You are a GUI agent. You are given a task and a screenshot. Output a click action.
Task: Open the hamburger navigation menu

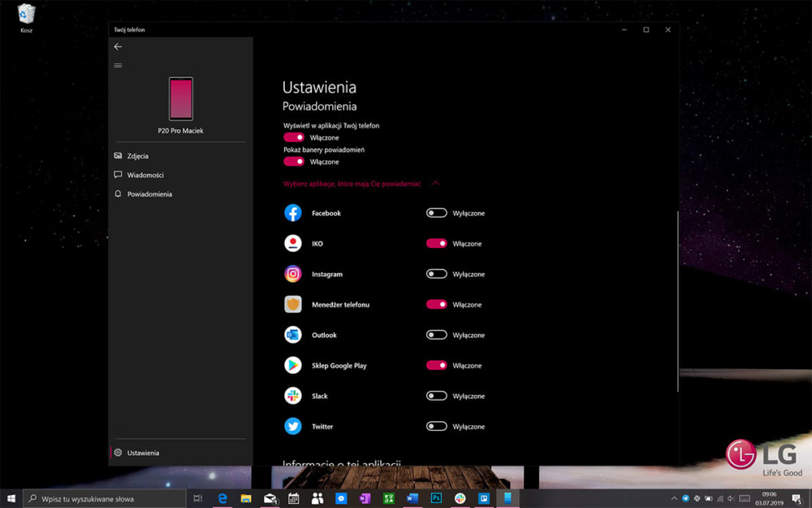coord(118,65)
